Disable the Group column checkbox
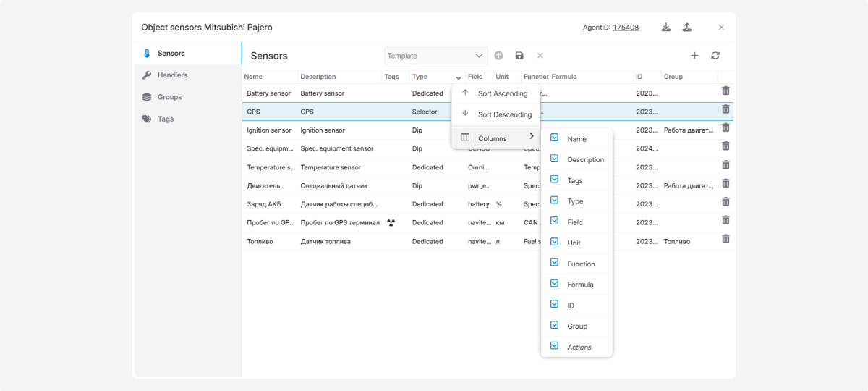This screenshot has width=868, height=391. (x=555, y=325)
